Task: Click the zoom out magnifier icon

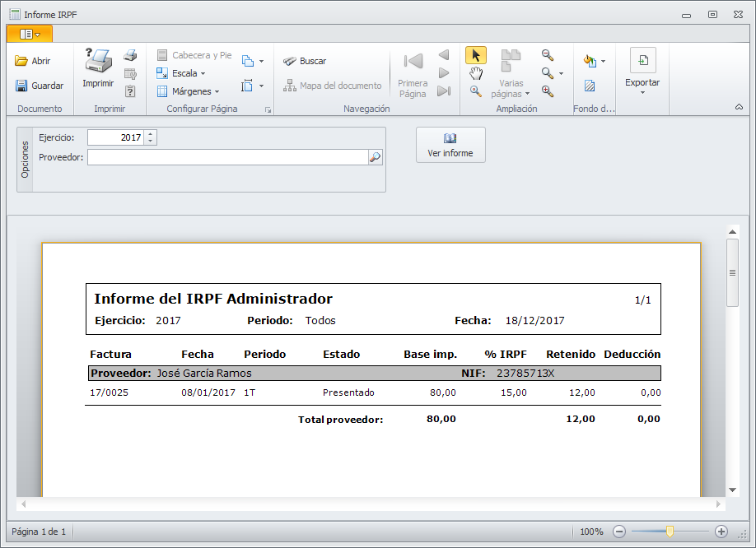Action: point(548,55)
